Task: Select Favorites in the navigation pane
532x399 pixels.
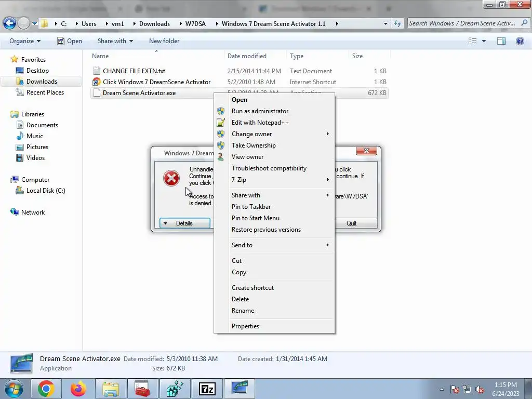Action: tap(33, 60)
